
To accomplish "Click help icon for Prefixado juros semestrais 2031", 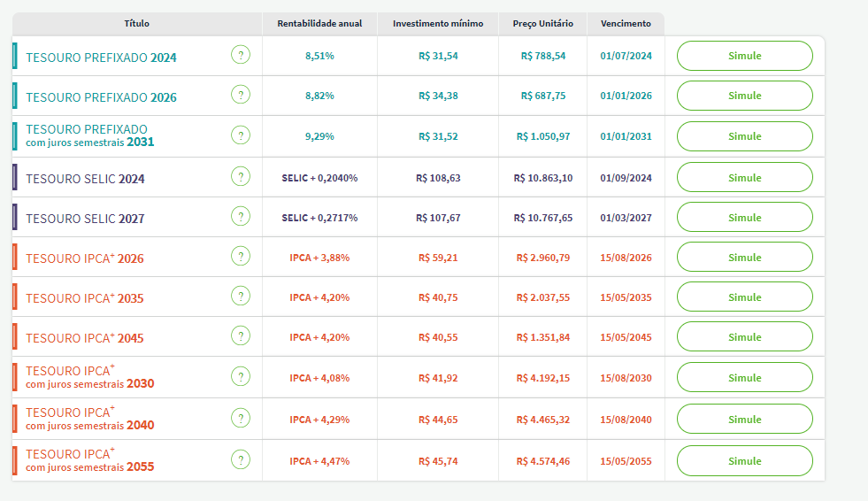I will click(x=241, y=135).
